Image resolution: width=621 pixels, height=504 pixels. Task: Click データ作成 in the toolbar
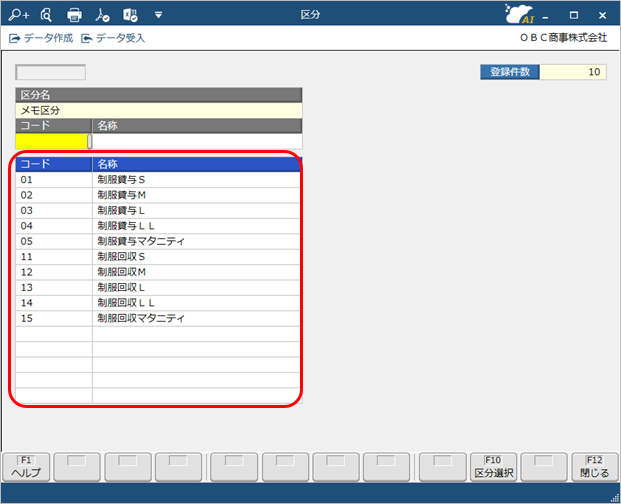[41, 38]
